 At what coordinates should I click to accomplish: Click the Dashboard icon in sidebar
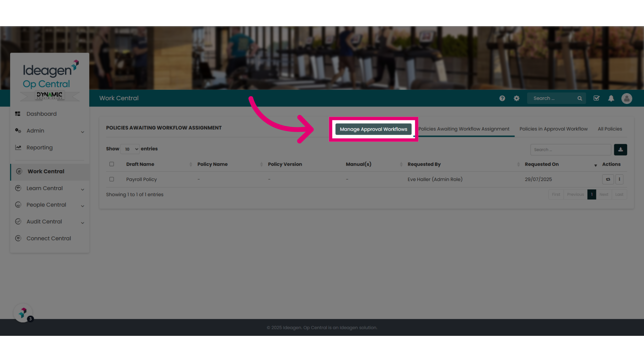[x=18, y=114]
